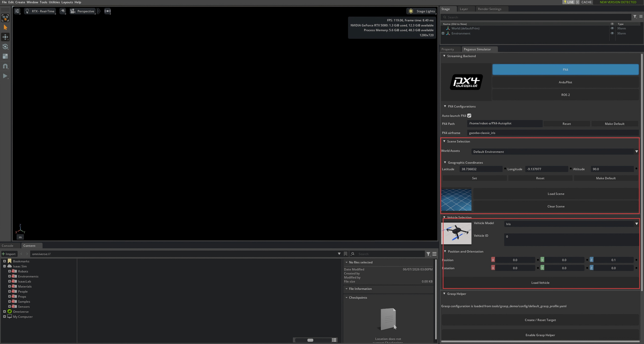Click the viewport streaming broadcast icon
This screenshot has width=644, height=344.
tap(108, 11)
